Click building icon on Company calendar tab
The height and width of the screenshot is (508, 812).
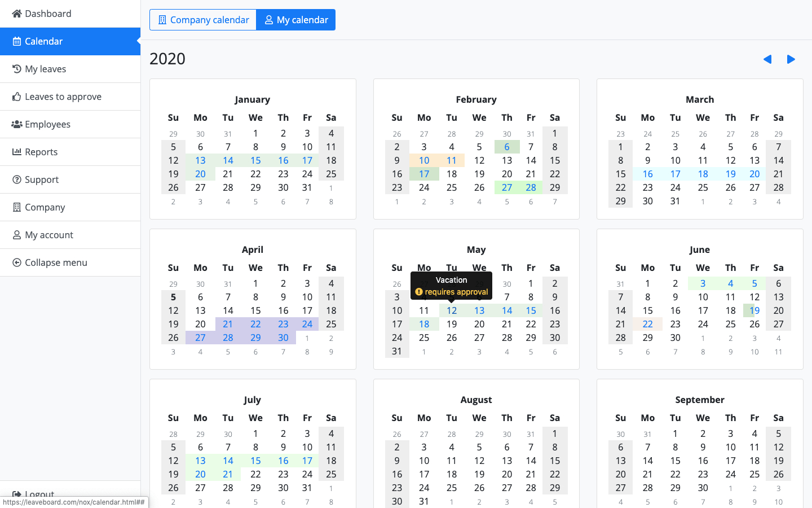coord(162,20)
